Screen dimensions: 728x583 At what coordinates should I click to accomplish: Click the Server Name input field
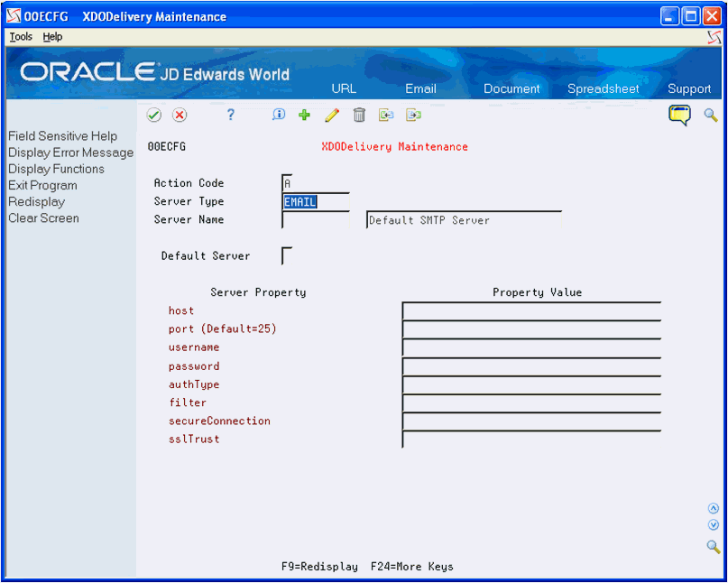pos(316,219)
